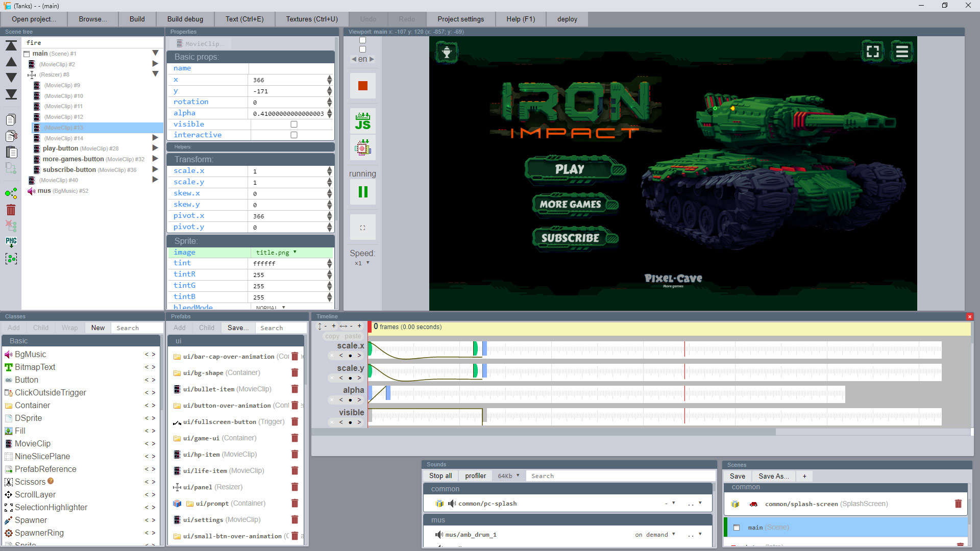Image resolution: width=980 pixels, height=551 pixels.
Task: Click the timeline frame counter input field
Action: click(375, 327)
